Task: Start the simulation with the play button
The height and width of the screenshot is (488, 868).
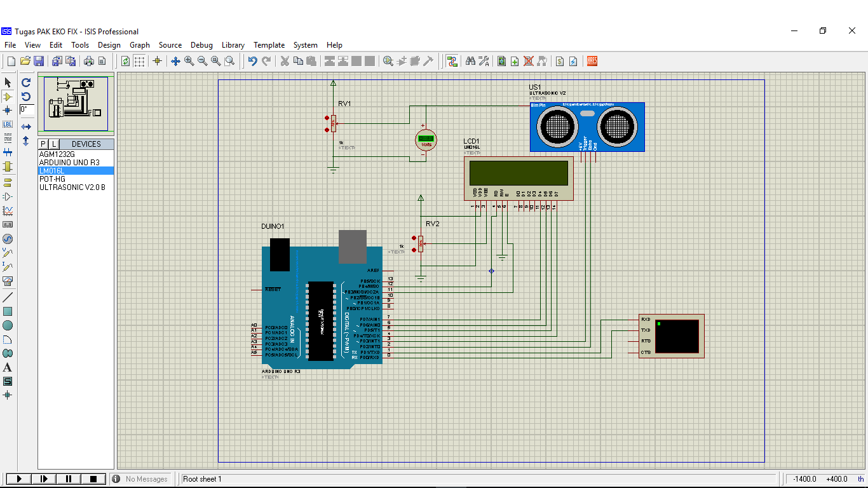Action: pyautogui.click(x=18, y=479)
